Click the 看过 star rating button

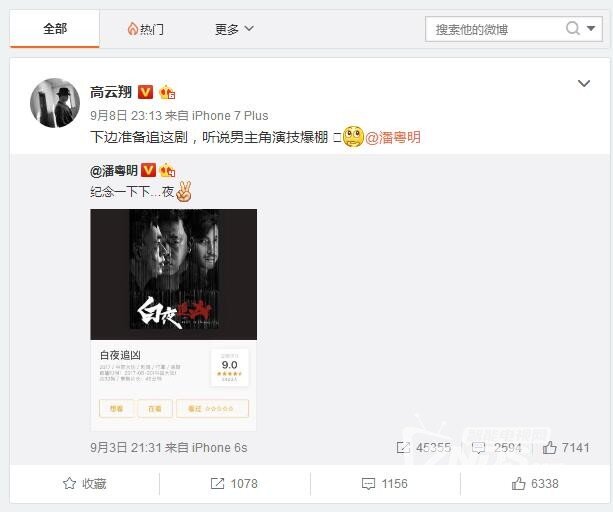point(212,409)
